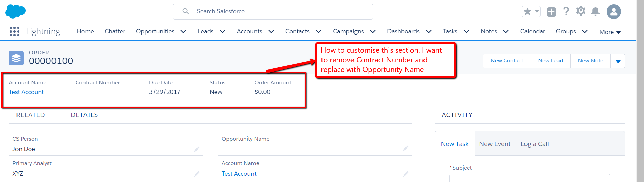Viewport: 644px width, 182px height.
Task: Edit CS Person field pencil icon
Action: point(196,149)
